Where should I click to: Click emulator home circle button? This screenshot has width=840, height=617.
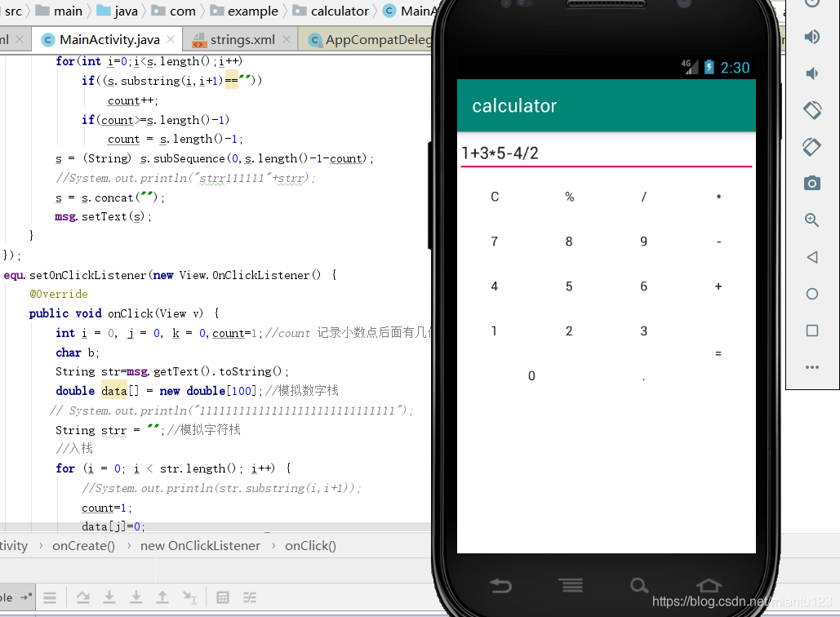(812, 294)
